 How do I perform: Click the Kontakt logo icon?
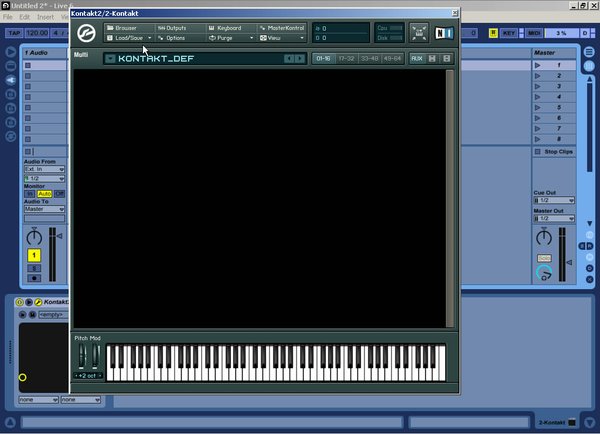[86, 33]
